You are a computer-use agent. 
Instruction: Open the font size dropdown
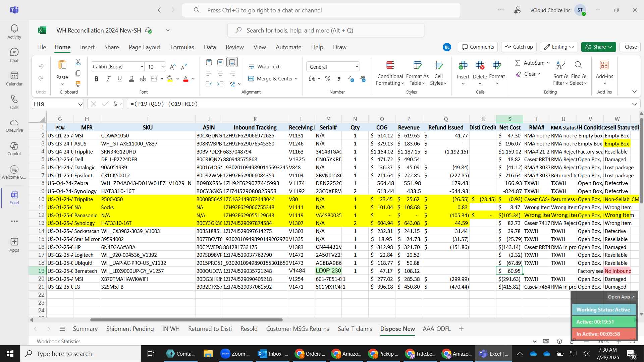[163, 67]
